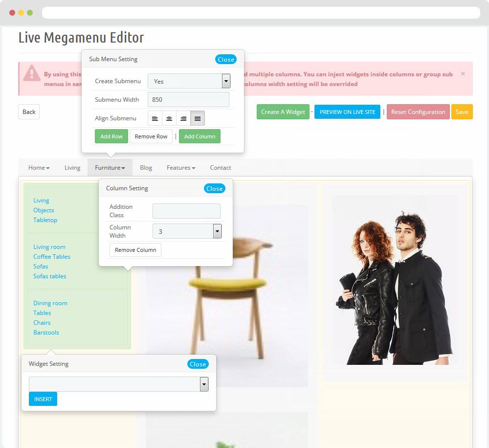Click Create A Widget button
The image size is (489, 448).
pyautogui.click(x=283, y=112)
